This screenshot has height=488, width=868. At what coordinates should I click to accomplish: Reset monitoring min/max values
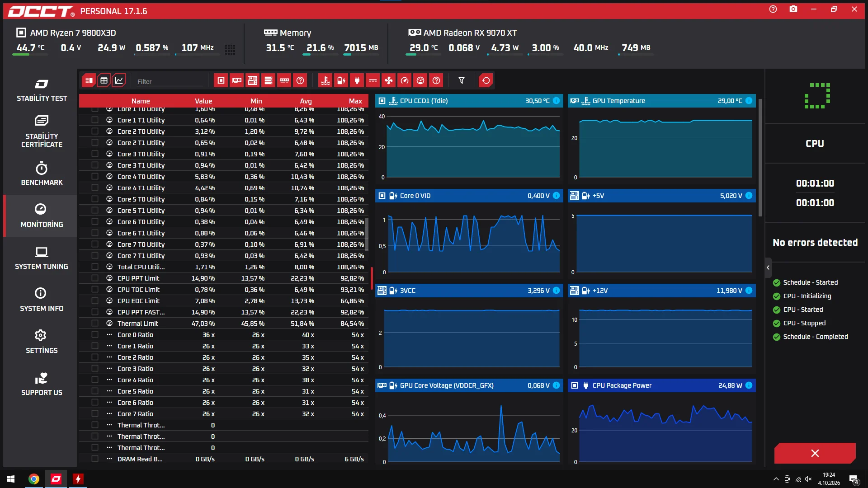coord(486,80)
